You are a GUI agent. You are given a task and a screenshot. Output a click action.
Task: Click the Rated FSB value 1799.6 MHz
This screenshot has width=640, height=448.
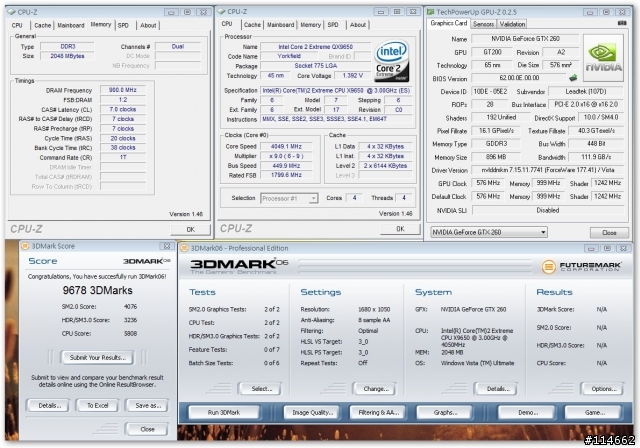pos(286,175)
